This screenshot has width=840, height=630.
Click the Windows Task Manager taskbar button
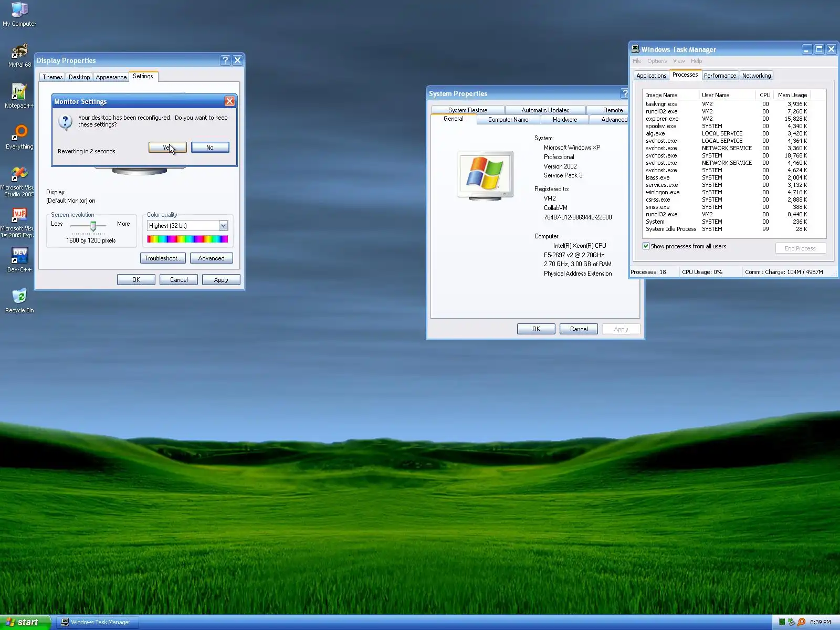(98, 622)
